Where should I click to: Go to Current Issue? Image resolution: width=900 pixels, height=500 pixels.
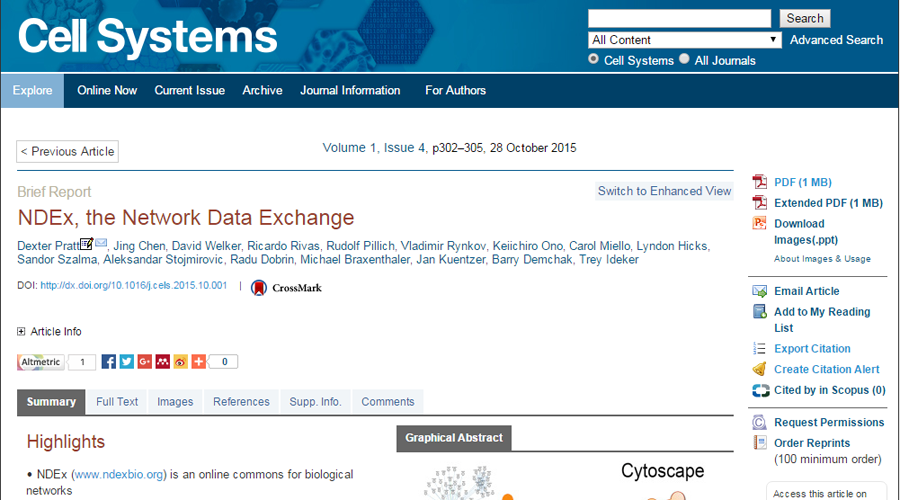[x=189, y=90]
